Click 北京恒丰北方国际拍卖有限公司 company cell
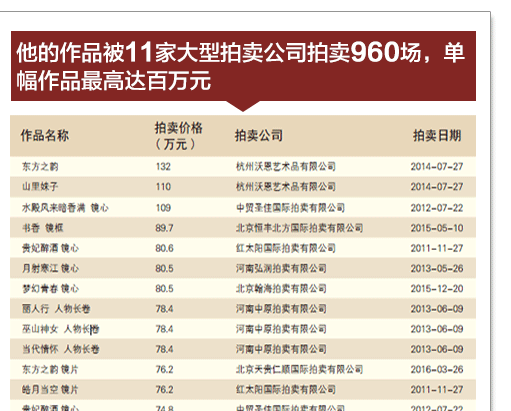The image size is (511, 411). 300,228
